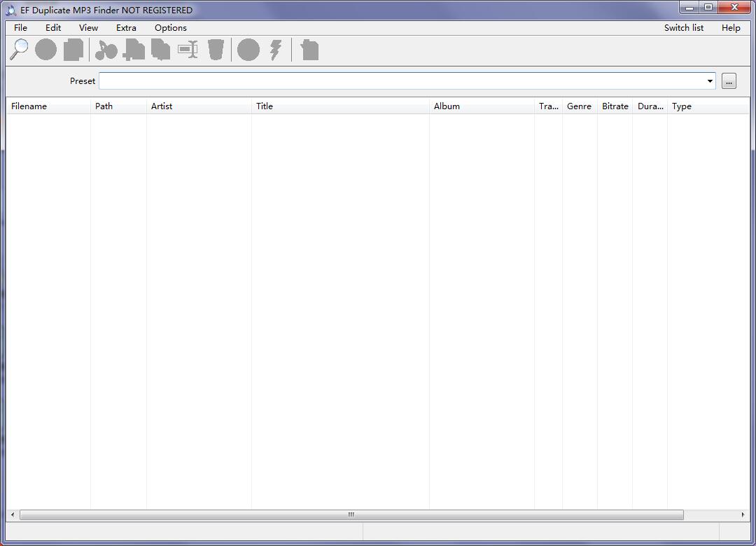Click the Switch list button

[x=683, y=28]
